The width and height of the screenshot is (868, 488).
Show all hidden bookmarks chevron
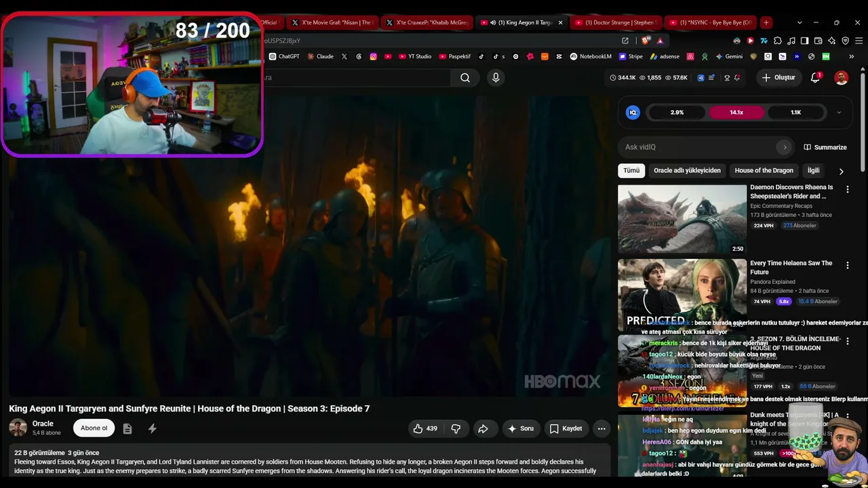click(x=851, y=56)
